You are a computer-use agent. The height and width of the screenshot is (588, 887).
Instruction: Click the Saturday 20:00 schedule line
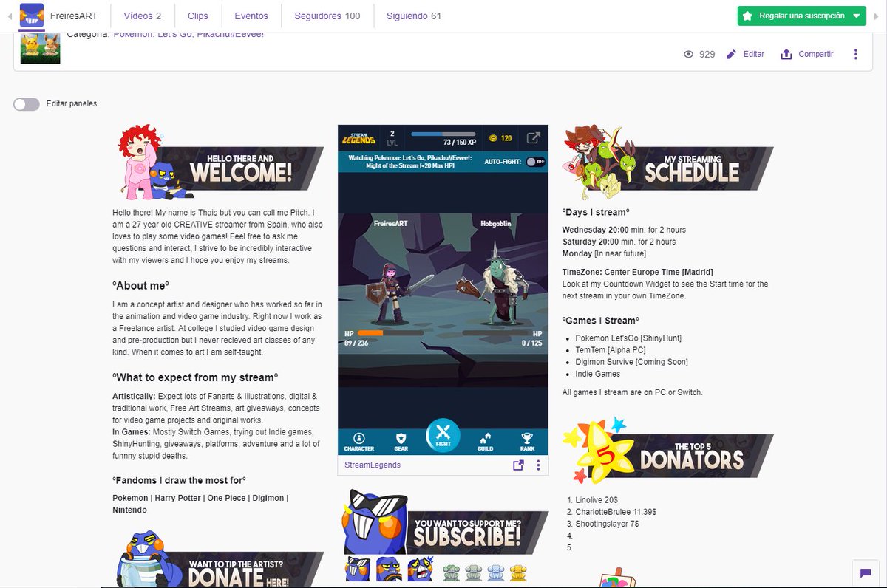[619, 242]
